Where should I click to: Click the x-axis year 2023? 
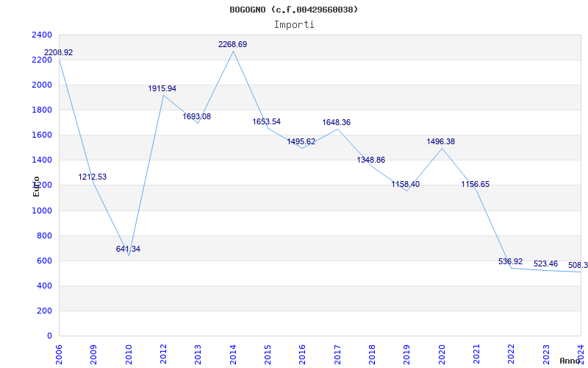pyautogui.click(x=546, y=354)
